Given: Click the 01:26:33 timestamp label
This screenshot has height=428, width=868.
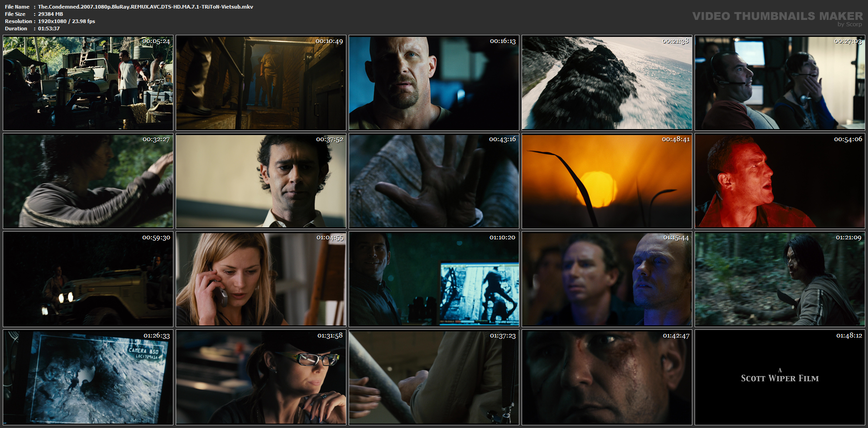Looking at the screenshot, I should 157,336.
